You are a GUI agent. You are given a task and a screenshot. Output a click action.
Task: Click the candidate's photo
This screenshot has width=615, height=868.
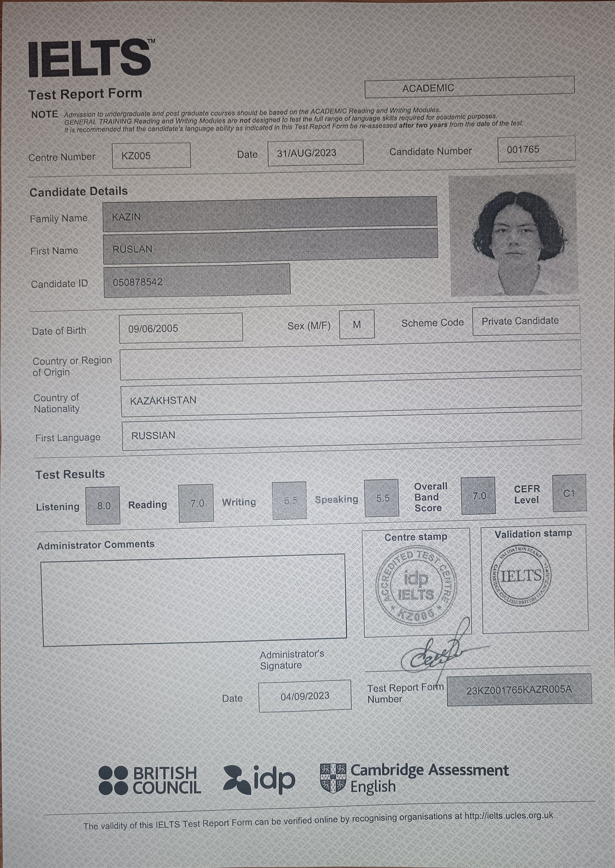click(x=514, y=235)
